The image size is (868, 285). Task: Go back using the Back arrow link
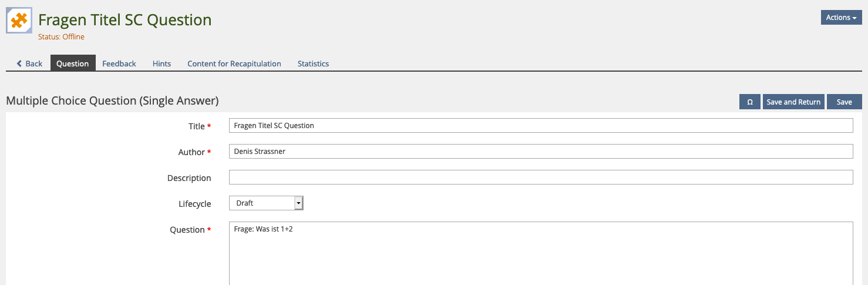(x=29, y=63)
